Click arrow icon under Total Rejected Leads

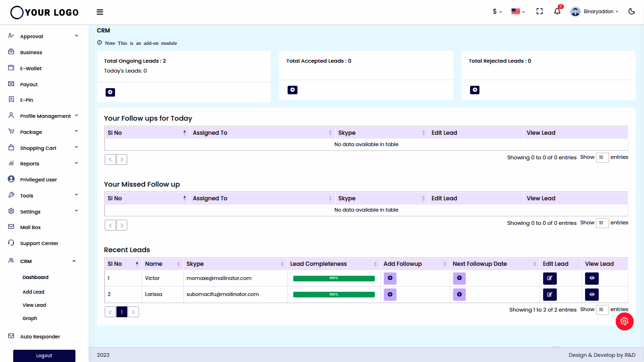coord(475,90)
